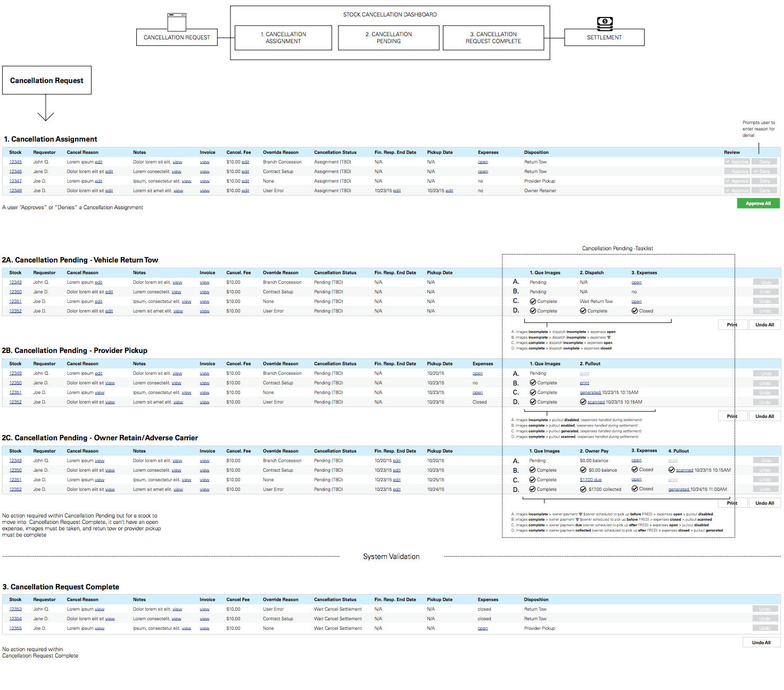Toggle Approve for stock 12347
The image size is (784, 690).
tap(737, 181)
